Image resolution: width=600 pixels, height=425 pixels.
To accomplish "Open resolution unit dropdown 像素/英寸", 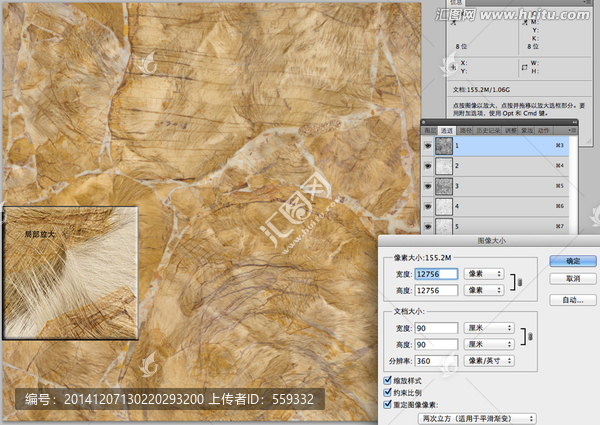I will [489, 361].
